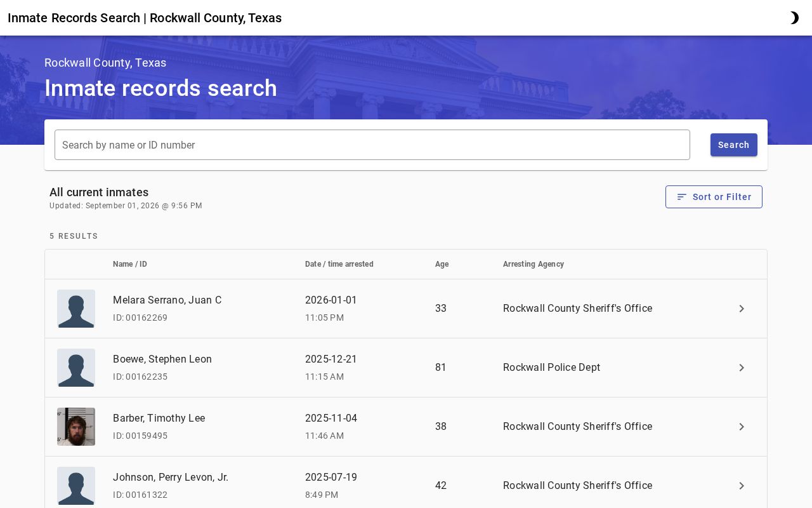Focus the name or ID search field
The height and width of the screenshot is (508, 812).
coord(372,145)
